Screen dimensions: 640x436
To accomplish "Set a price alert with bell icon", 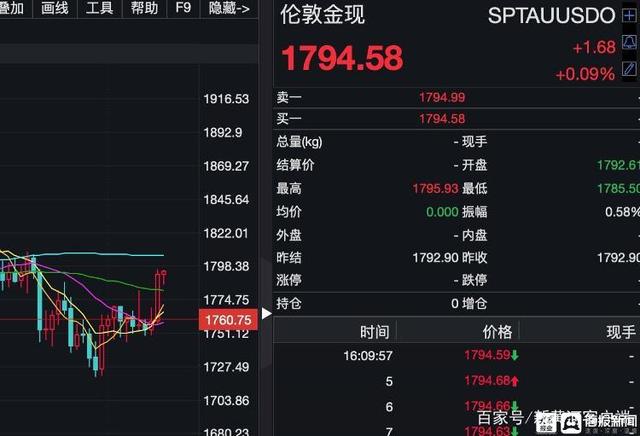I will click(x=629, y=43).
